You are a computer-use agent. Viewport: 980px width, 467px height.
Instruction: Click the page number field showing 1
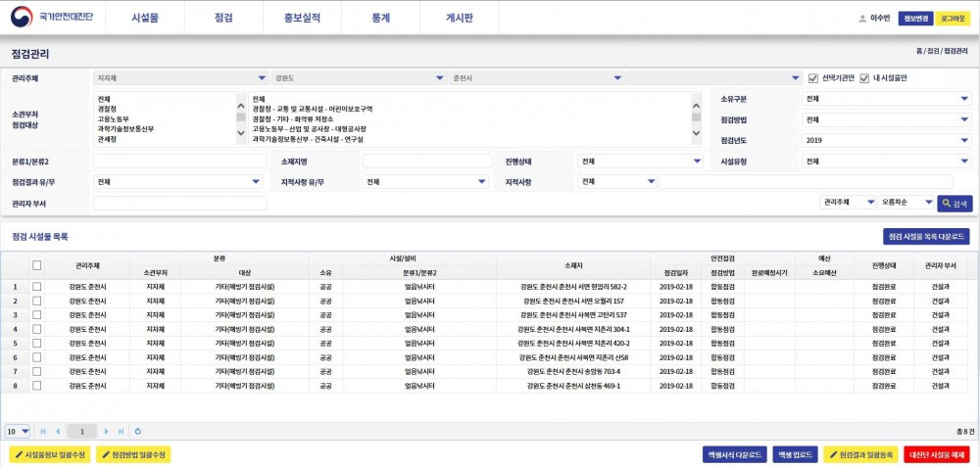[x=82, y=432]
